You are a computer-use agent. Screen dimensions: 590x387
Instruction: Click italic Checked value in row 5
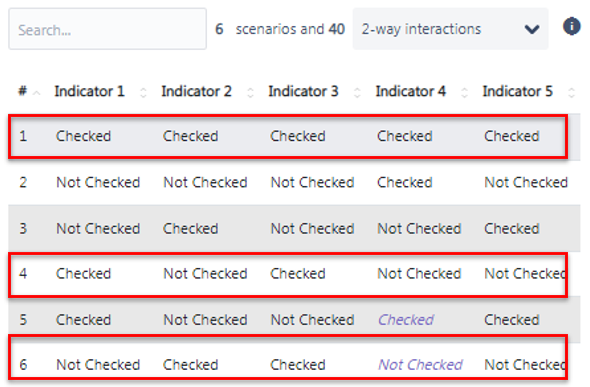406,320
